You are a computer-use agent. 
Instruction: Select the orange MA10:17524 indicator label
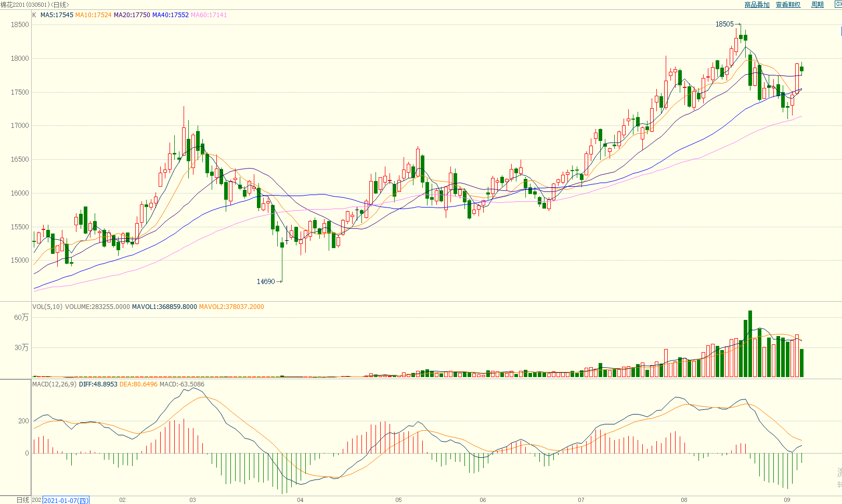point(93,15)
